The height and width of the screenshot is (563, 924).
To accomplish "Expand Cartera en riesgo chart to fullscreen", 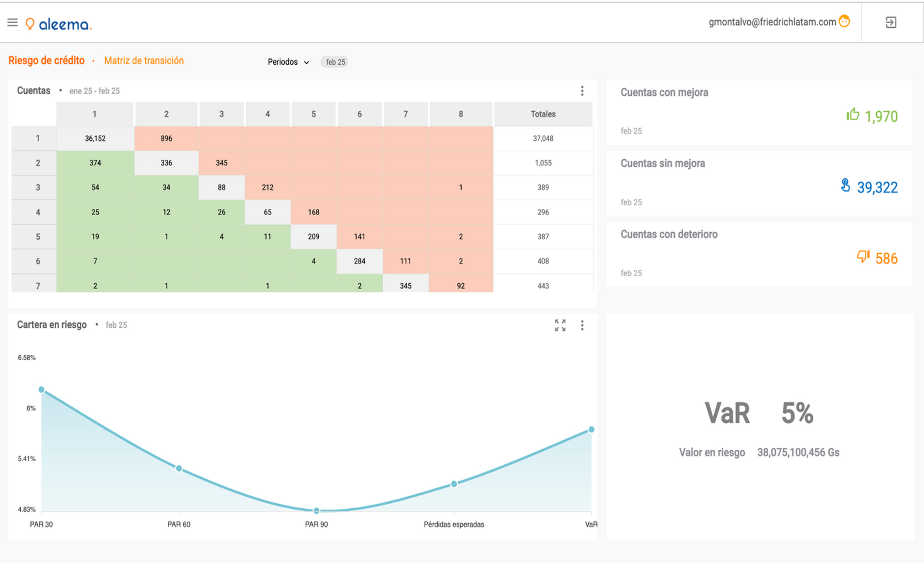I will pyautogui.click(x=560, y=325).
